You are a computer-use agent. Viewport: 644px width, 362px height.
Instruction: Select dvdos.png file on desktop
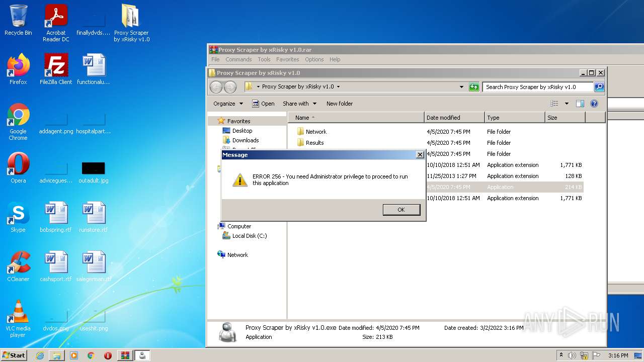[56, 321]
